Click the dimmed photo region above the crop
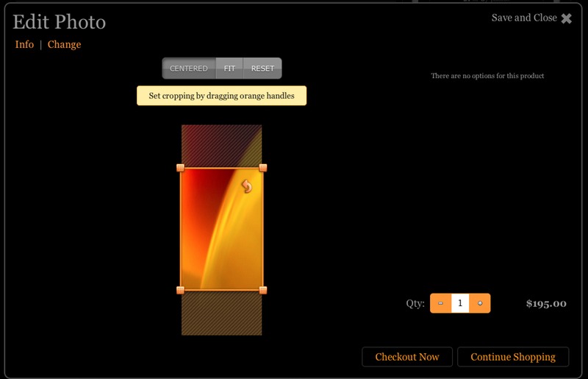588x379 pixels. 221,145
